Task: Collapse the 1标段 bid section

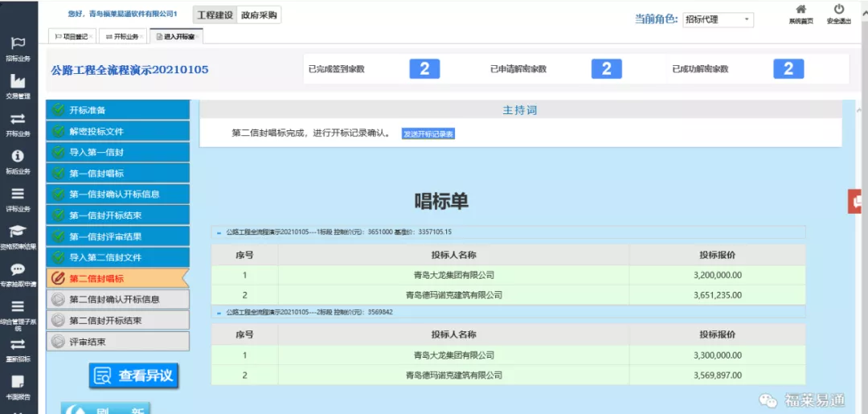Action: (219, 232)
